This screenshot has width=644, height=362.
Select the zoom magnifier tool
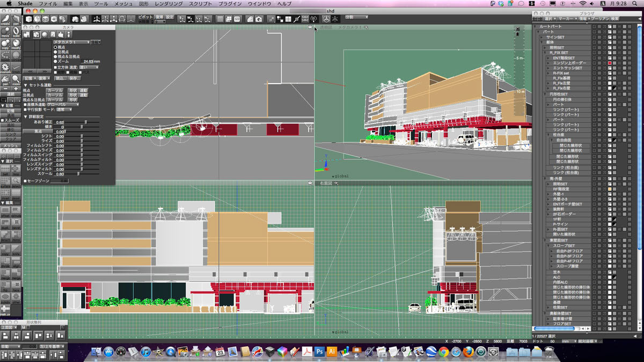coord(16,80)
